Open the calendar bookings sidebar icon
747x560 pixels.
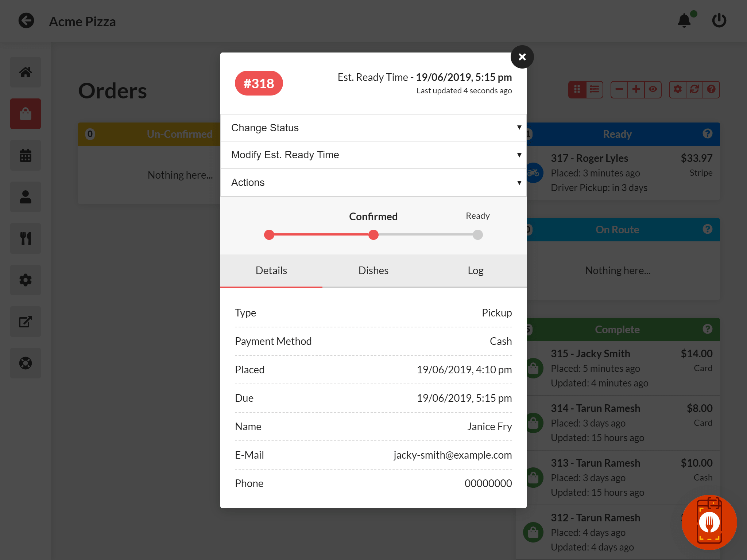point(26,155)
